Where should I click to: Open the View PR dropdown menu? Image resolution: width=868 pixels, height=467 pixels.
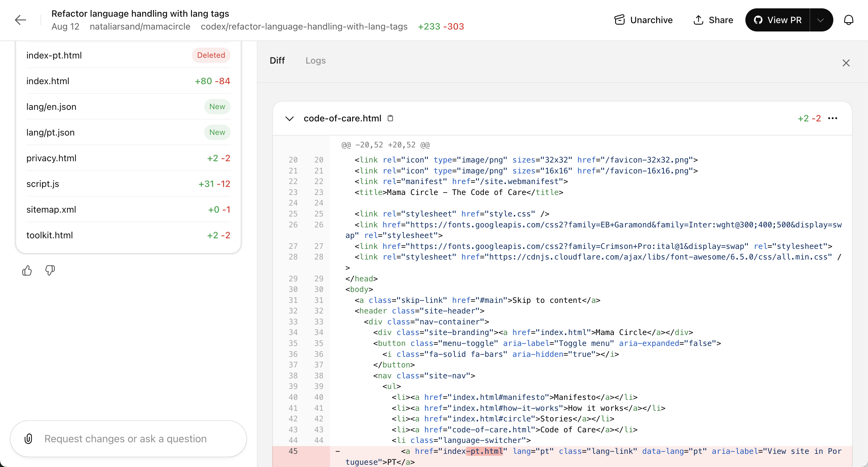point(821,20)
